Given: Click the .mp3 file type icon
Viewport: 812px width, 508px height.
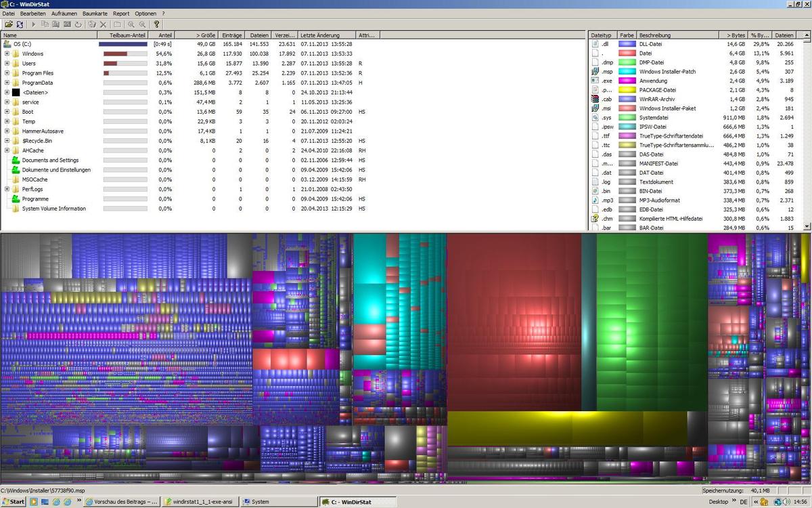Looking at the screenshot, I should point(595,200).
